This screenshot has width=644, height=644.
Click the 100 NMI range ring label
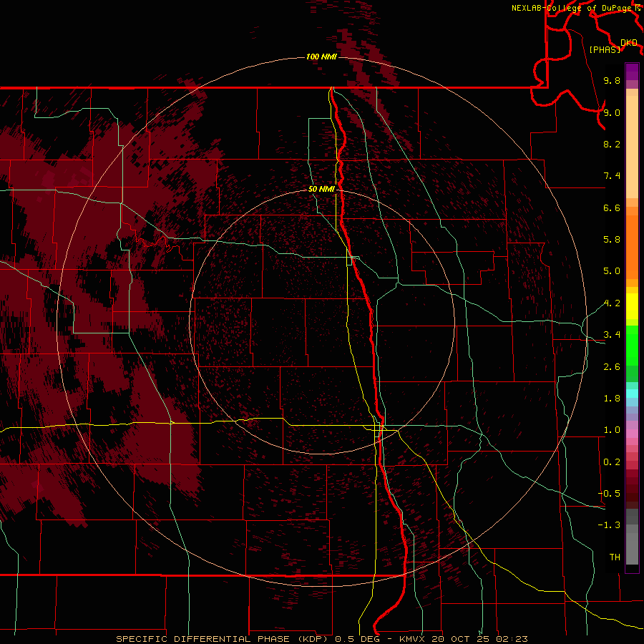pyautogui.click(x=321, y=57)
